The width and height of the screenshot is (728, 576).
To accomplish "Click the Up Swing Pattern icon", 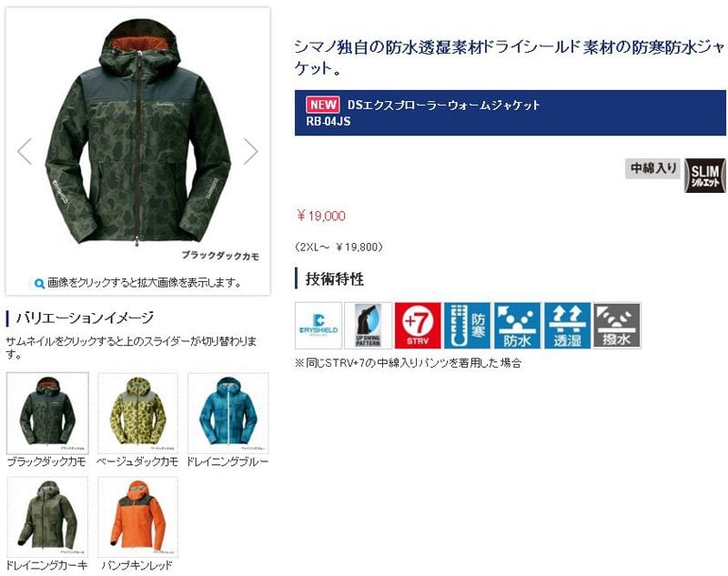I will (x=369, y=326).
